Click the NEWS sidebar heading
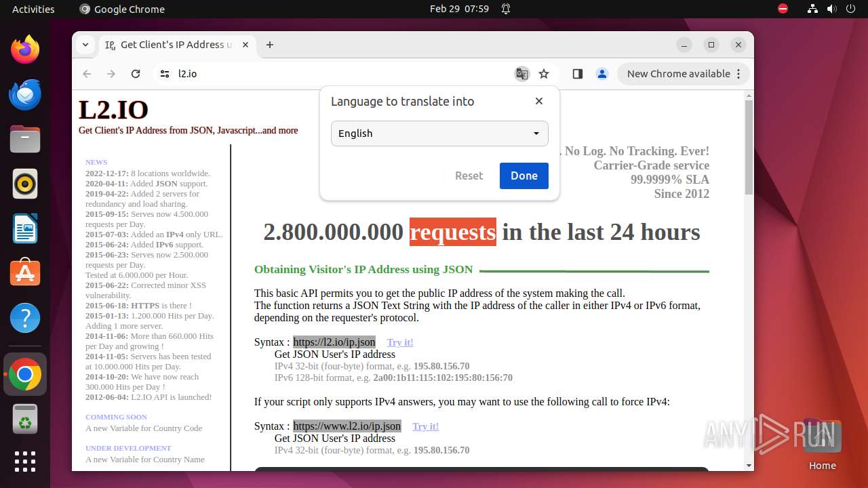 (96, 162)
